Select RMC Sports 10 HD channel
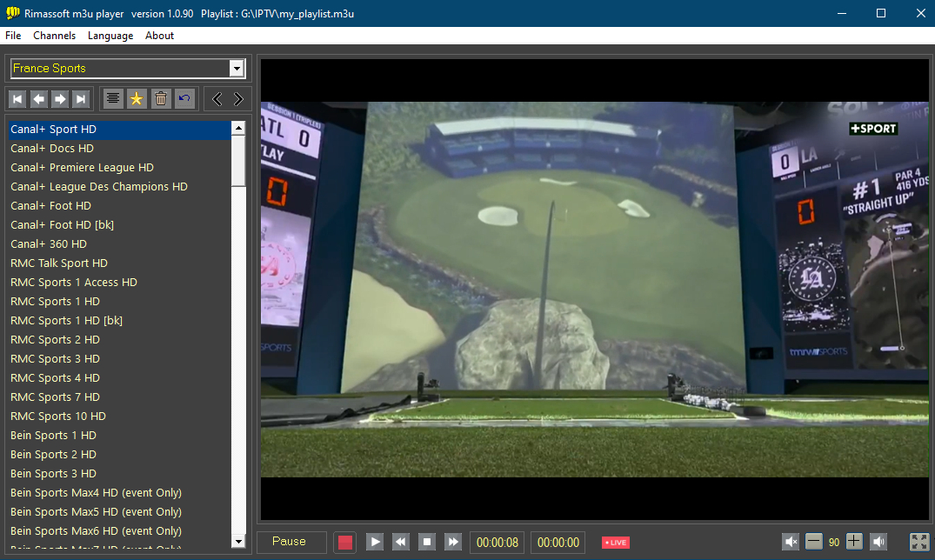Screen dimensions: 935x560 click(x=119, y=416)
